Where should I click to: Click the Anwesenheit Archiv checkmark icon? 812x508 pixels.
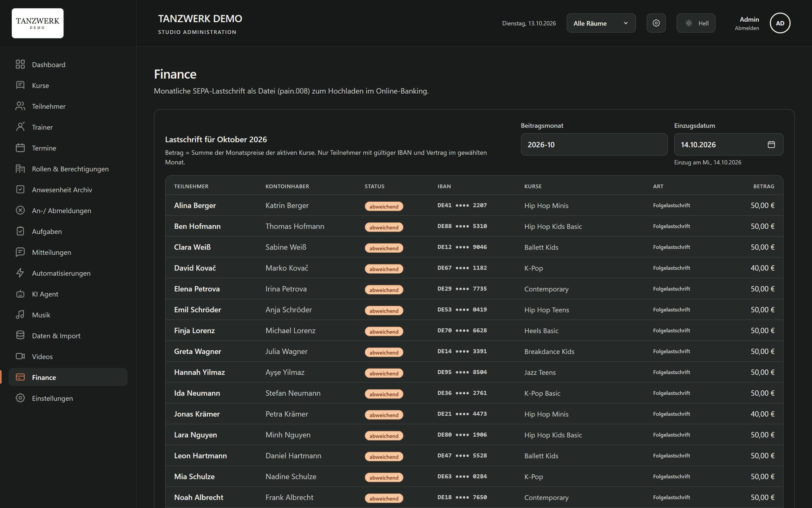point(20,189)
